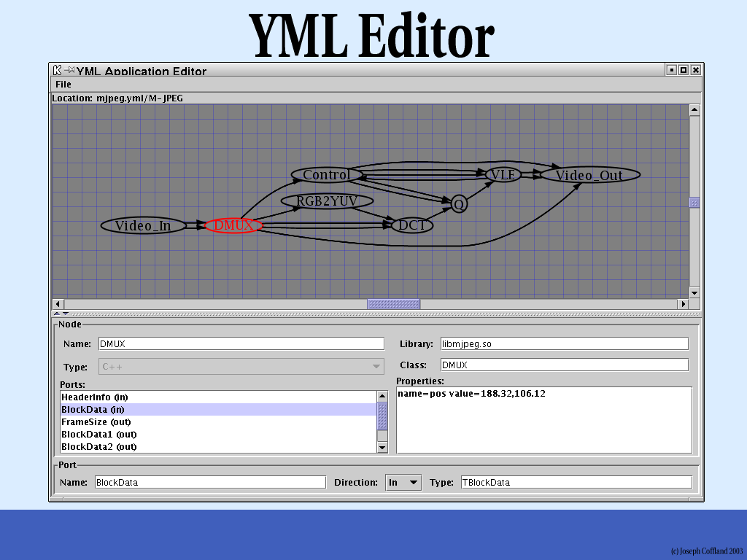Screen dimensions: 747x560
Task: Select the red DMUX node
Action: (233, 225)
